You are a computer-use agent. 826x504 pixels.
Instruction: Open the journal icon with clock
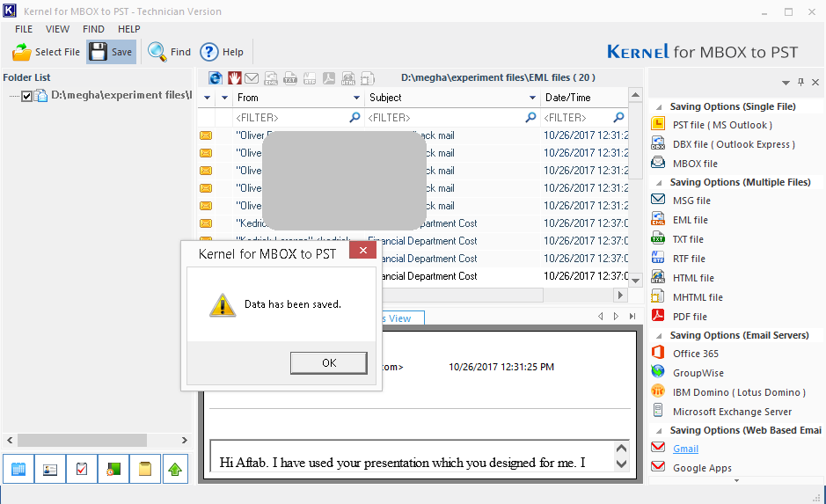pos(113,469)
